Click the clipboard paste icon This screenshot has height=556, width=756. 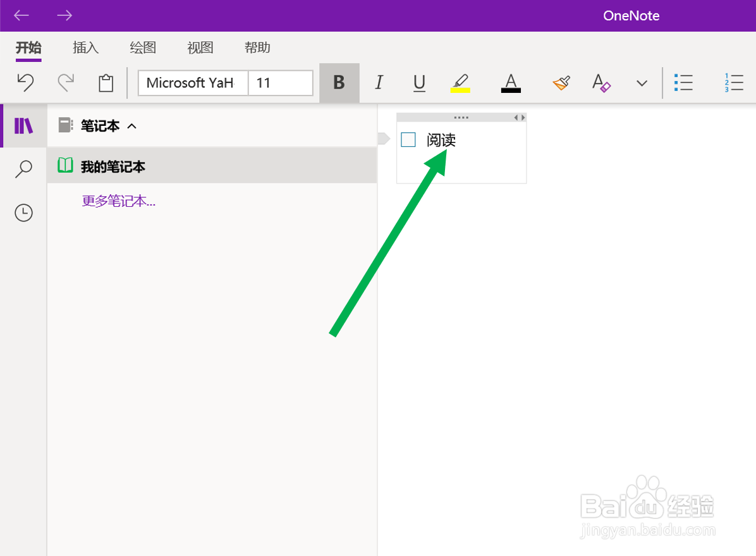point(106,83)
